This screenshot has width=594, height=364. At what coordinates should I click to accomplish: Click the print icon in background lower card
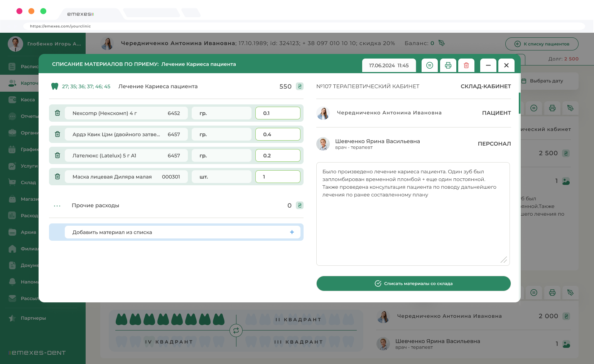pyautogui.click(x=552, y=293)
